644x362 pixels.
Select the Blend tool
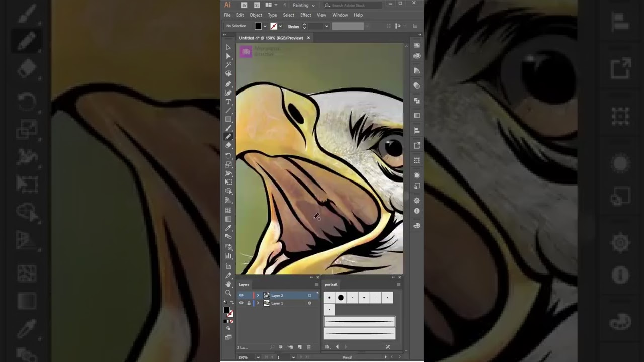tap(228, 236)
